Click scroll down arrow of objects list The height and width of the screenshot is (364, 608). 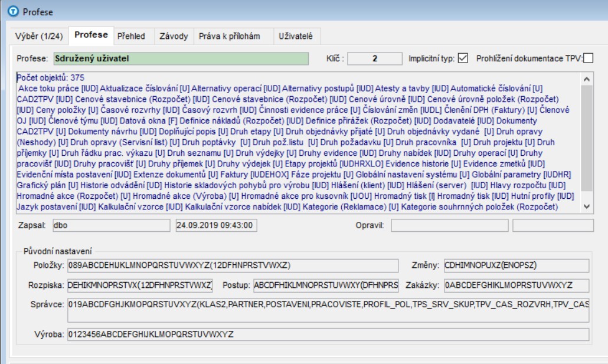tap(586, 206)
